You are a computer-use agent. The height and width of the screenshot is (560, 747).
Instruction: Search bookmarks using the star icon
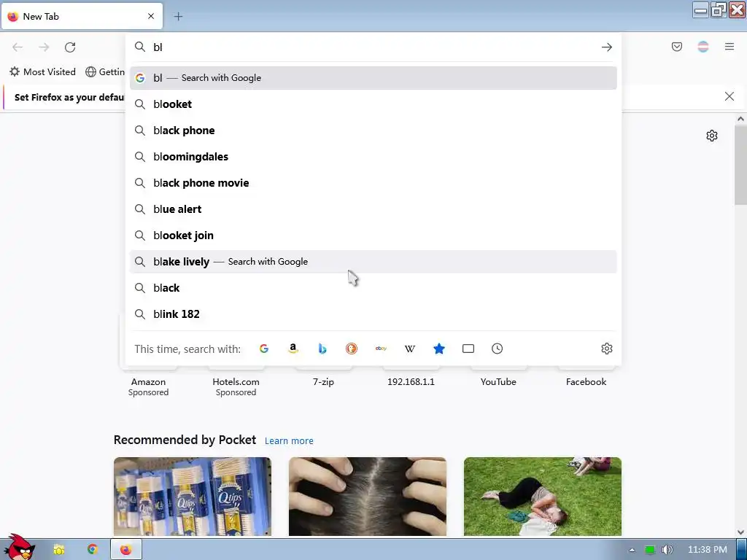click(439, 349)
